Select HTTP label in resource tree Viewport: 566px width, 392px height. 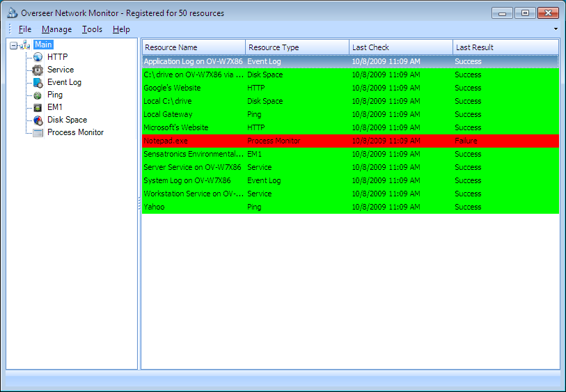(x=57, y=57)
